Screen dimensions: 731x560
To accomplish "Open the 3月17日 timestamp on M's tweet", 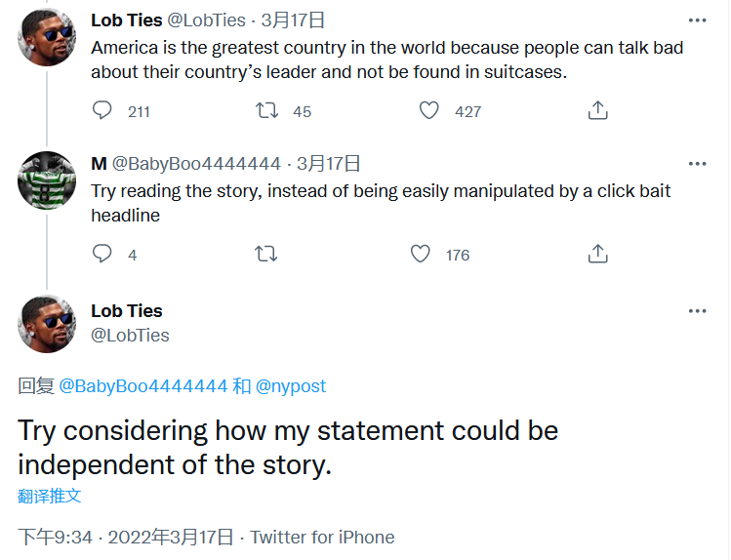I will (329, 164).
